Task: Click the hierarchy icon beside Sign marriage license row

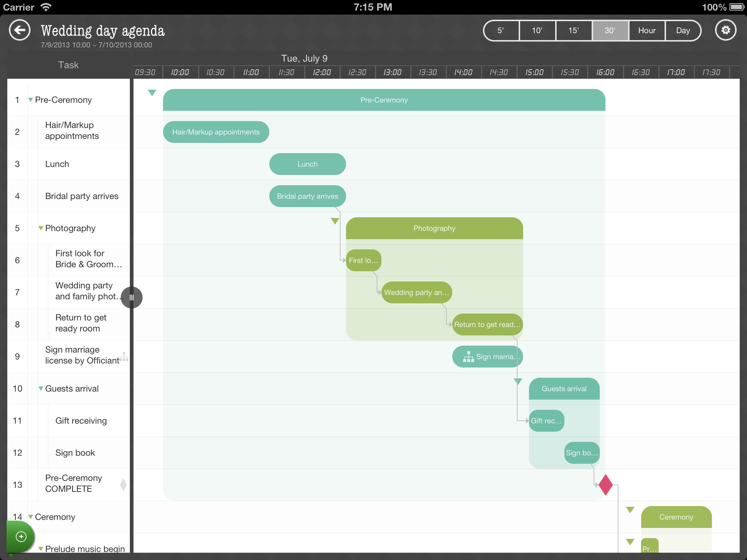Action: (x=124, y=357)
